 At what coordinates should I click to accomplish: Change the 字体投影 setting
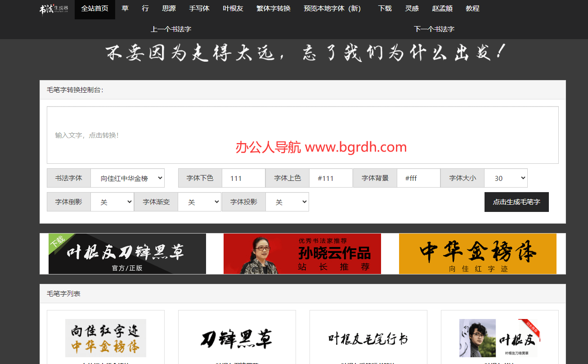(x=287, y=202)
